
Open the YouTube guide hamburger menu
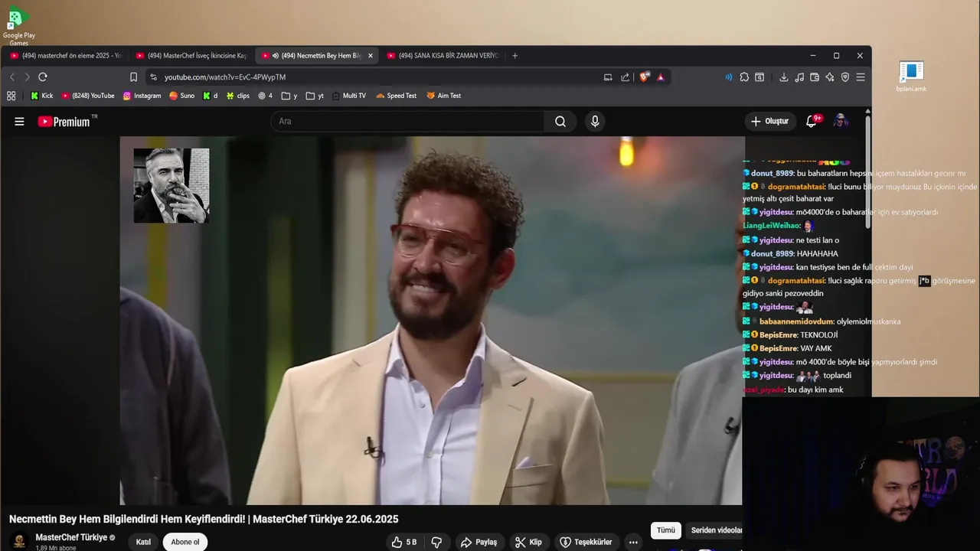coord(19,121)
